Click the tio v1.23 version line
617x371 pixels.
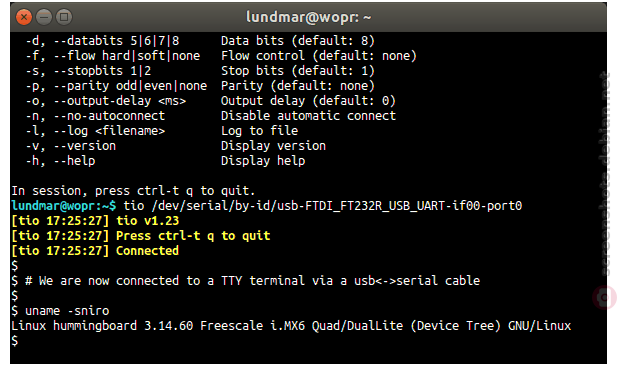point(95,221)
